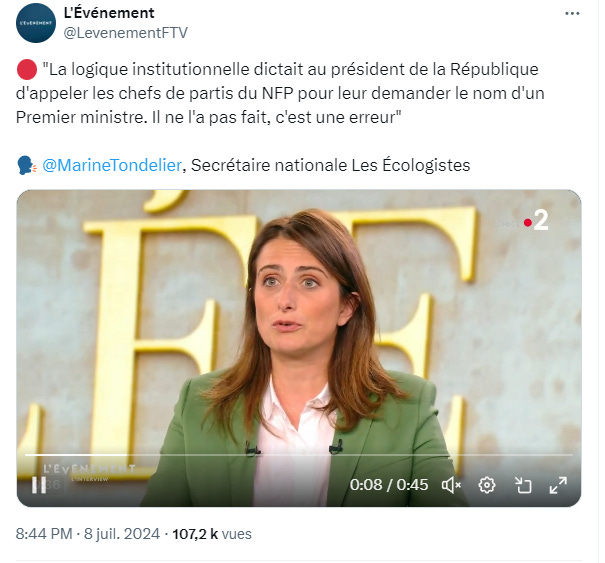This screenshot has height=563, width=605.
Task: Click the 107,2 k vues count
Action: coord(212,534)
